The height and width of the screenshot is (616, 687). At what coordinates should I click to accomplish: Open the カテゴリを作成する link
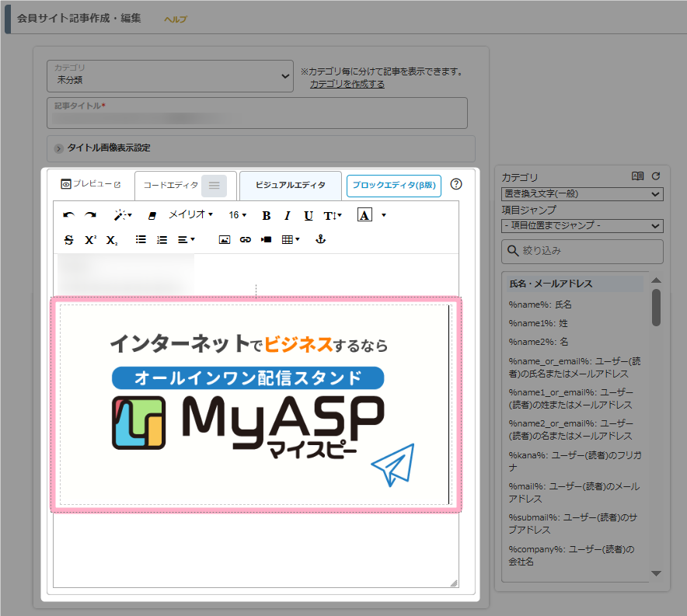point(347,84)
